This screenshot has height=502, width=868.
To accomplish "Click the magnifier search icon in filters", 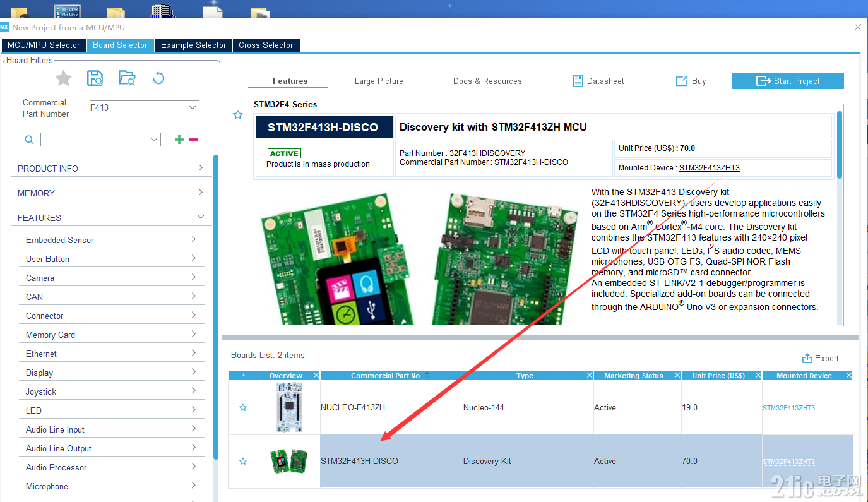I will coord(29,140).
